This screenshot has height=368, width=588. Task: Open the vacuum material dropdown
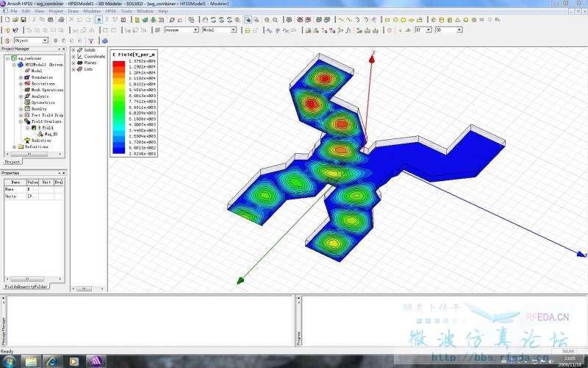coord(196,29)
